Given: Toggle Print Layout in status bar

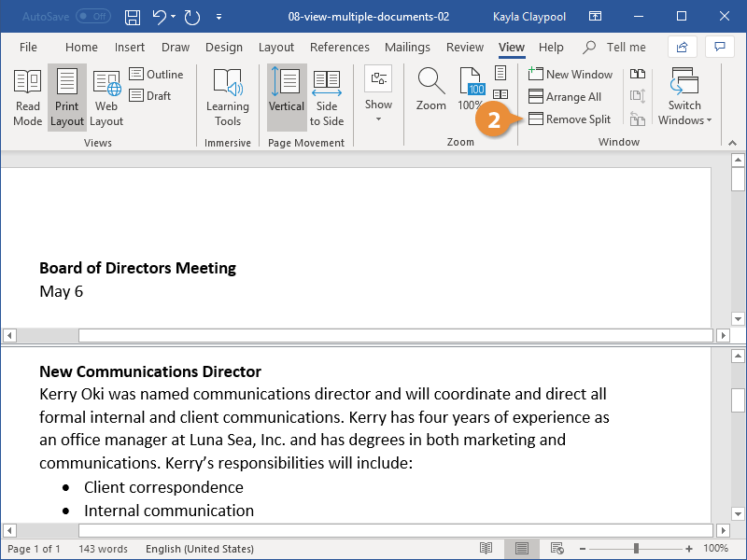Looking at the screenshot, I should click(x=522, y=549).
